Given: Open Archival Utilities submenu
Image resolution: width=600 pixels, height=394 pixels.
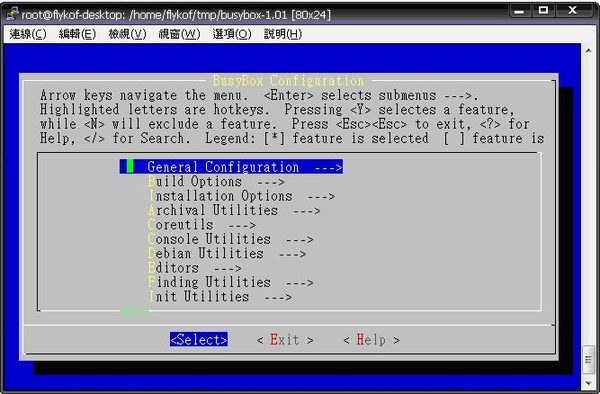Looking at the screenshot, I should point(234,210).
